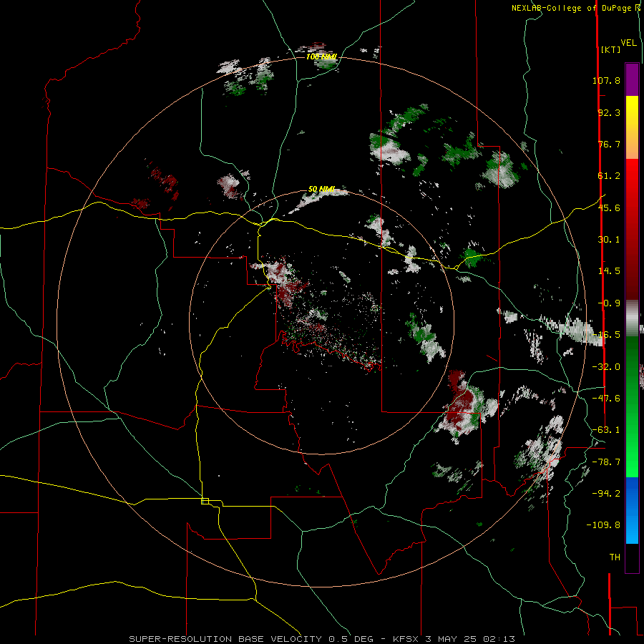Click the -32.0 velocity scale value
The image size is (644, 644).
click(606, 367)
